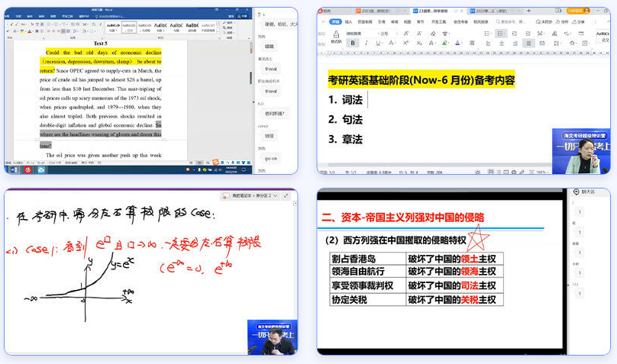This screenshot has width=617, height=364.
Task: Switch to the 开始 (Home) tab in WPS
Action: click(x=335, y=22)
